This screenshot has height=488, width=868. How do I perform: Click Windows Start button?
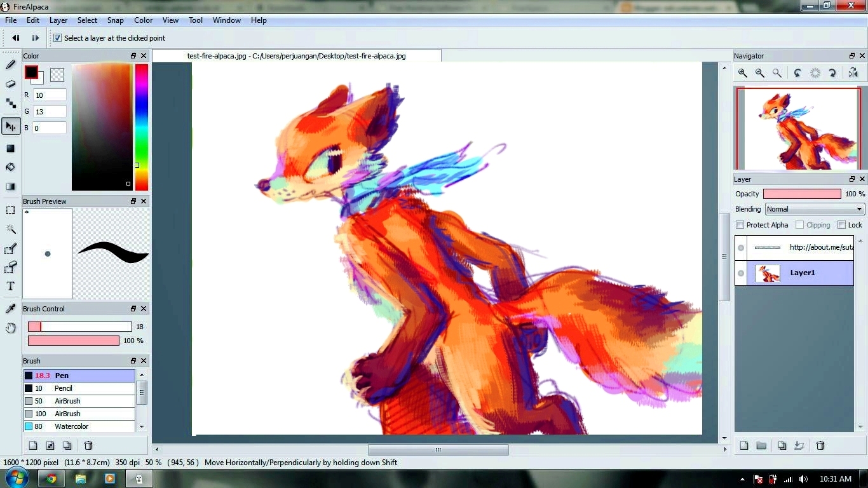(x=17, y=478)
